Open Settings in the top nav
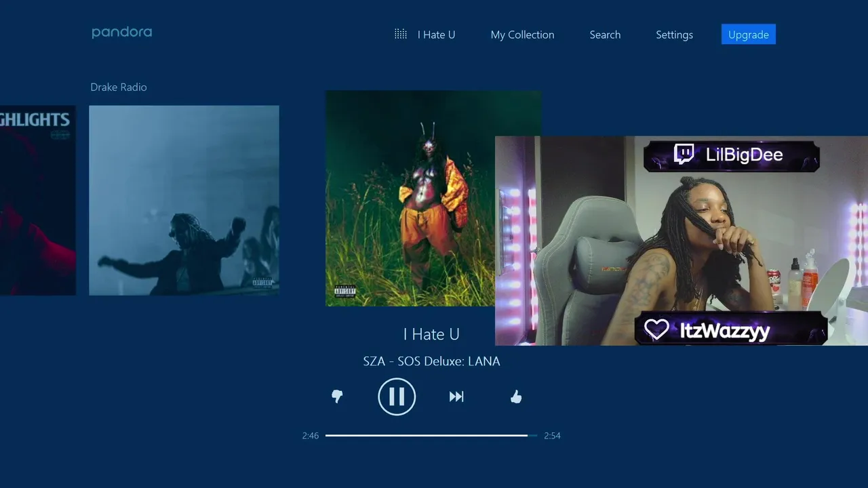This screenshot has height=488, width=868. pos(674,35)
